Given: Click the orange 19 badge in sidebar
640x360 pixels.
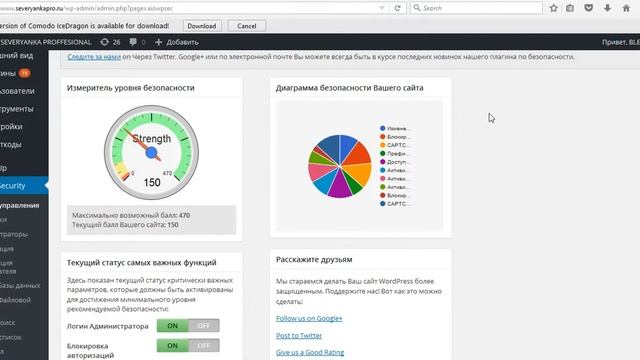Looking at the screenshot, I should tap(24, 73).
